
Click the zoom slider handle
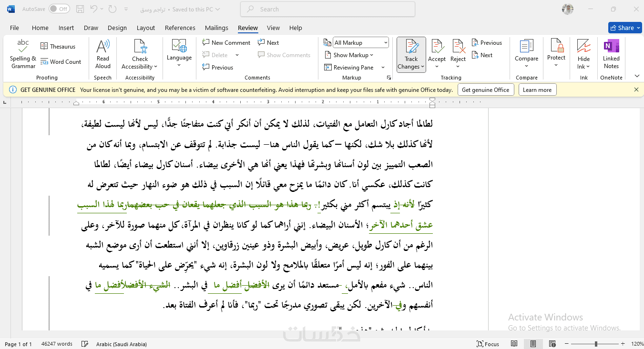click(596, 344)
